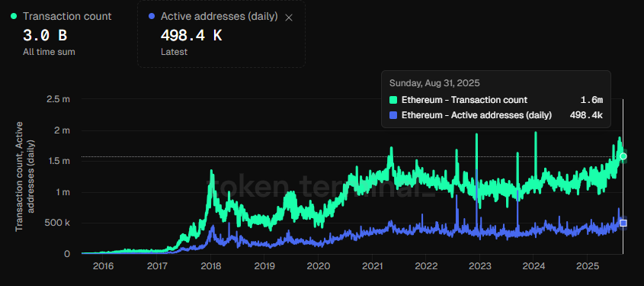The height and width of the screenshot is (286, 644).
Task: Click the 500 k y-axis label
Action: pyautogui.click(x=58, y=223)
